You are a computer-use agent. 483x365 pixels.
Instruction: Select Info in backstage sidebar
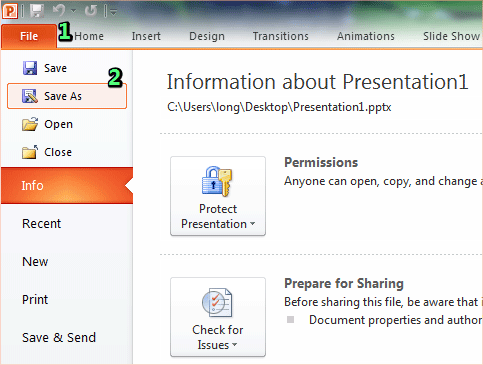point(67,186)
